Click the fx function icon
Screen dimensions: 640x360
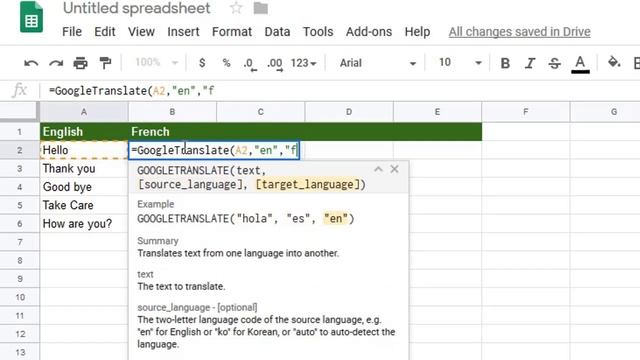(19, 90)
